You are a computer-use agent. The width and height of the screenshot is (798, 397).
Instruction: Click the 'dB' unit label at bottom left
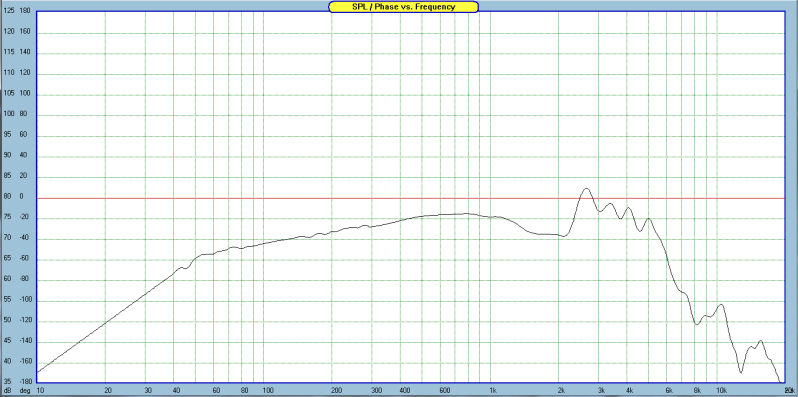[x=8, y=390]
